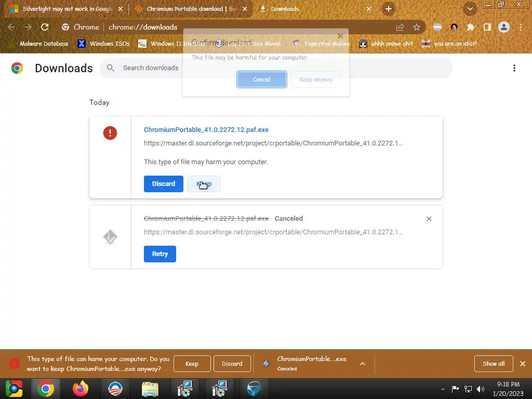532x399 pixels.
Task: Click the network icon in system tray
Action: (x=468, y=389)
